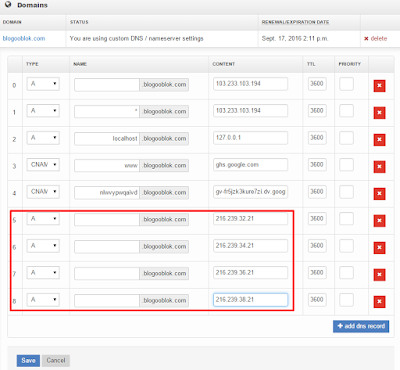Click TTL field in row 0
400x370 pixels.
click(317, 84)
